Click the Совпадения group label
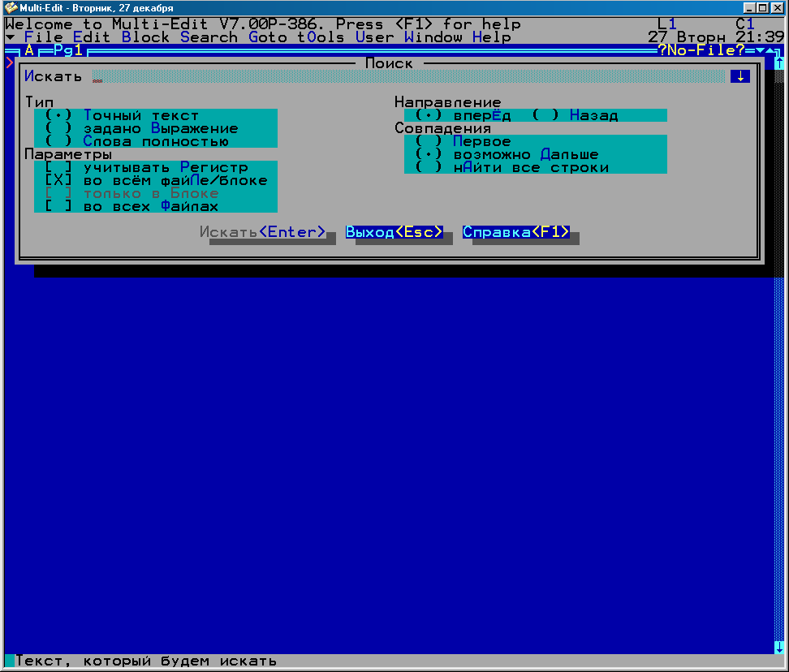 (x=443, y=129)
